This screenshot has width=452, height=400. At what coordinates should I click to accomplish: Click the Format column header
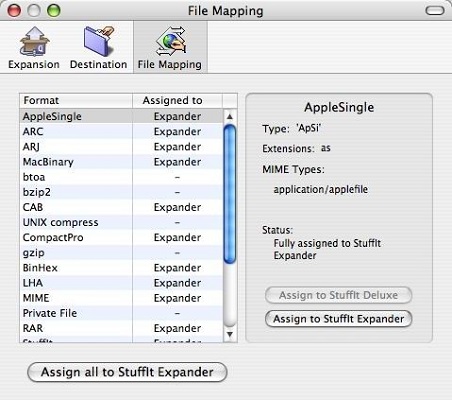(76, 100)
